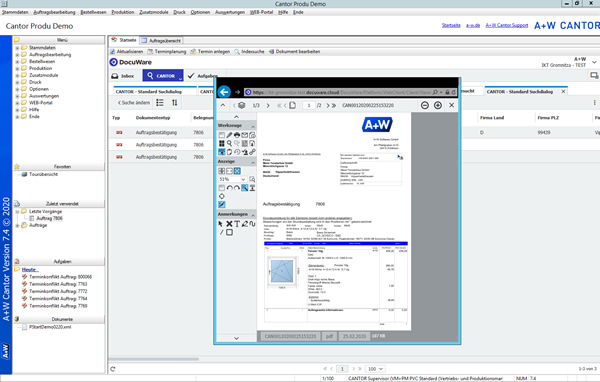The width and height of the screenshot is (600, 382).
Task: Open the 51% zoom level dropdown
Action: [x=243, y=179]
